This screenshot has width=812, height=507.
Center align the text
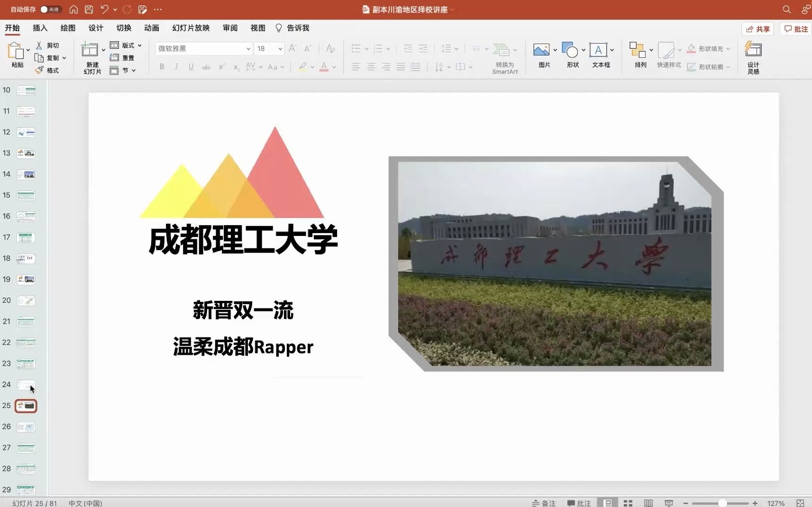pyautogui.click(x=371, y=67)
